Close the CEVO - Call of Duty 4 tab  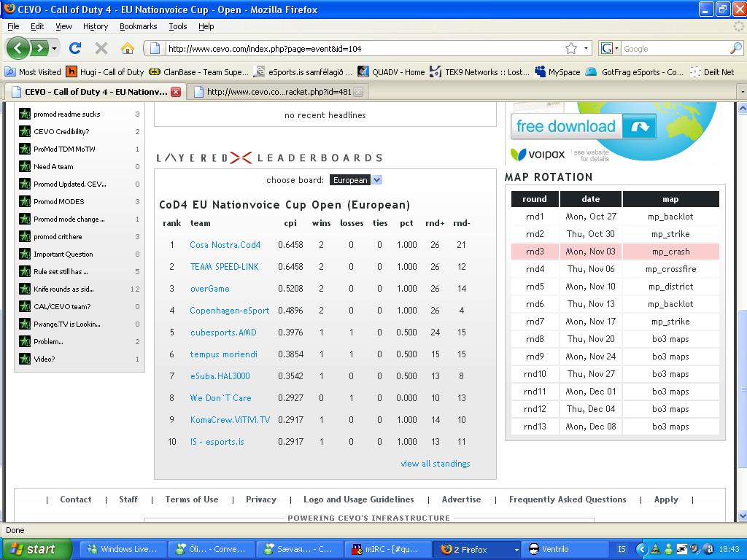pos(176,92)
